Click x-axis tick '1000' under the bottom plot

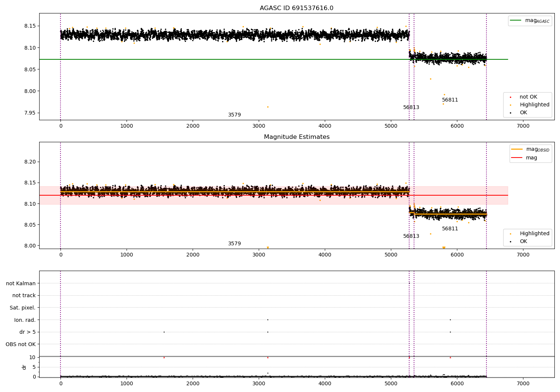click(127, 384)
